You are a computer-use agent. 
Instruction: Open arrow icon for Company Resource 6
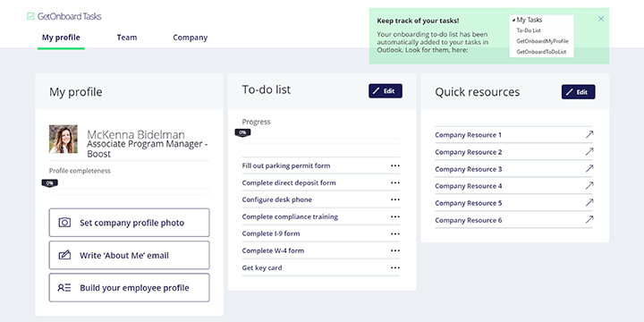pyautogui.click(x=589, y=220)
